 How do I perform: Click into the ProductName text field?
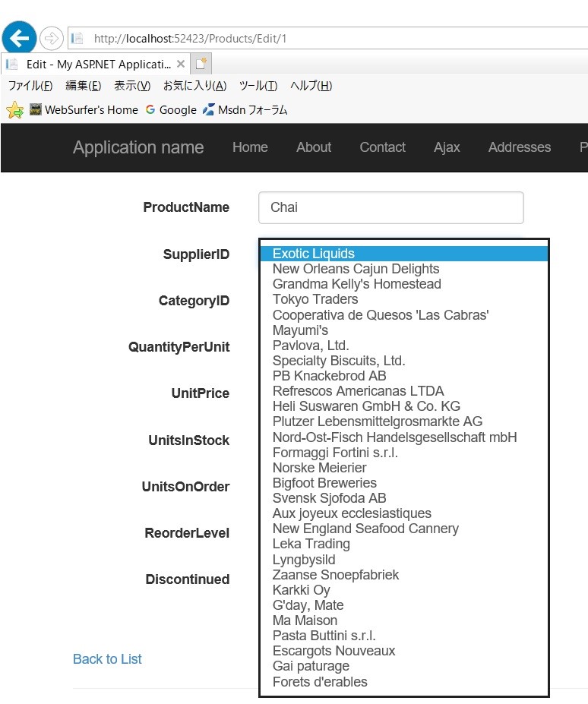pos(390,207)
